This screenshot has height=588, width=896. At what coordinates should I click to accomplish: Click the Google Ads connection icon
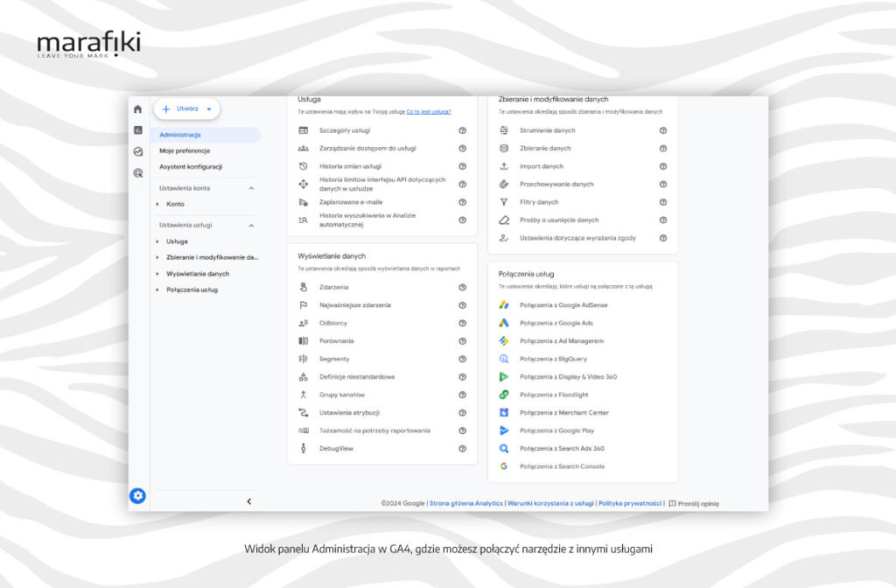click(x=504, y=323)
